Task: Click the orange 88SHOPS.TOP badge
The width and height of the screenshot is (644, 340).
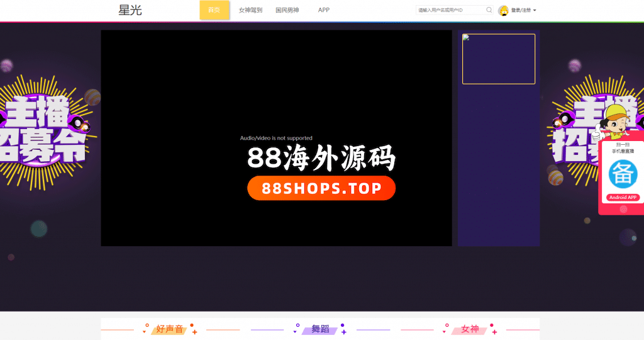Action: 321,188
